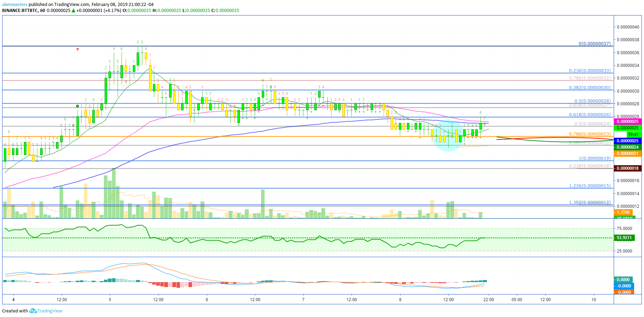Click the dark red 0.00000018 price tag
Viewport: 644px width, 317px height.
(627, 168)
